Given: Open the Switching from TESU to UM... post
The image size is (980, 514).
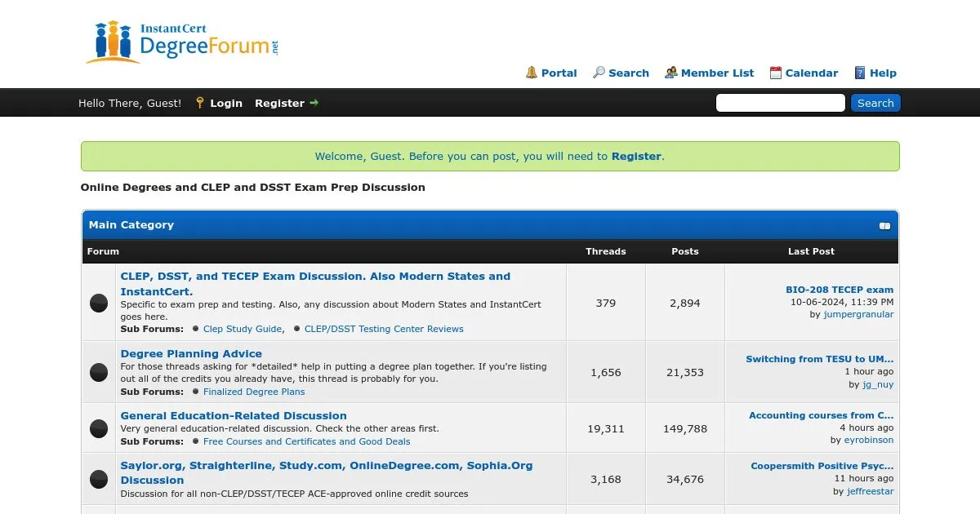Looking at the screenshot, I should (x=820, y=359).
